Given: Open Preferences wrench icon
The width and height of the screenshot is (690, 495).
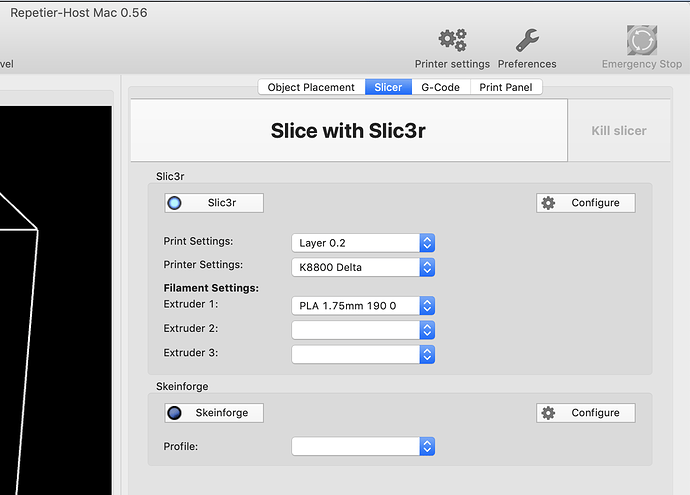Looking at the screenshot, I should pyautogui.click(x=527, y=40).
